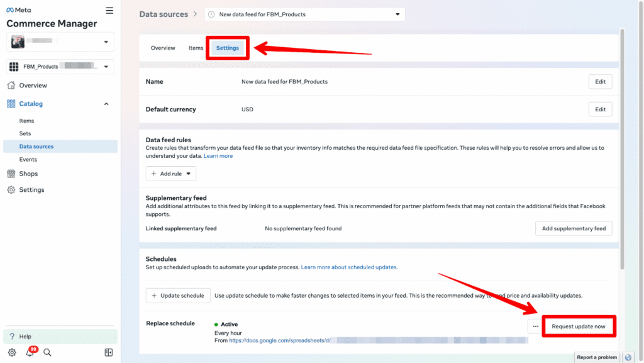Click the clock icon in feed selector
The height and width of the screenshot is (363, 644).
click(211, 14)
